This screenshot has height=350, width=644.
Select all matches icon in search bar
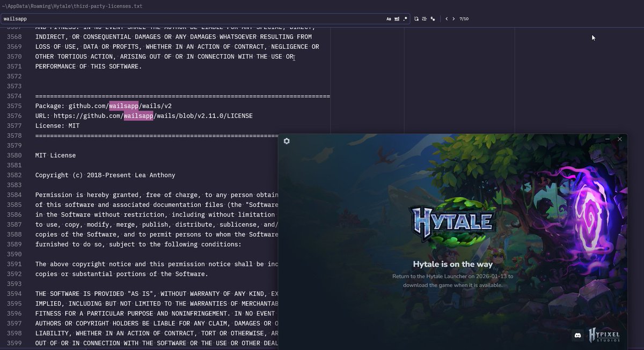pyautogui.click(x=433, y=19)
